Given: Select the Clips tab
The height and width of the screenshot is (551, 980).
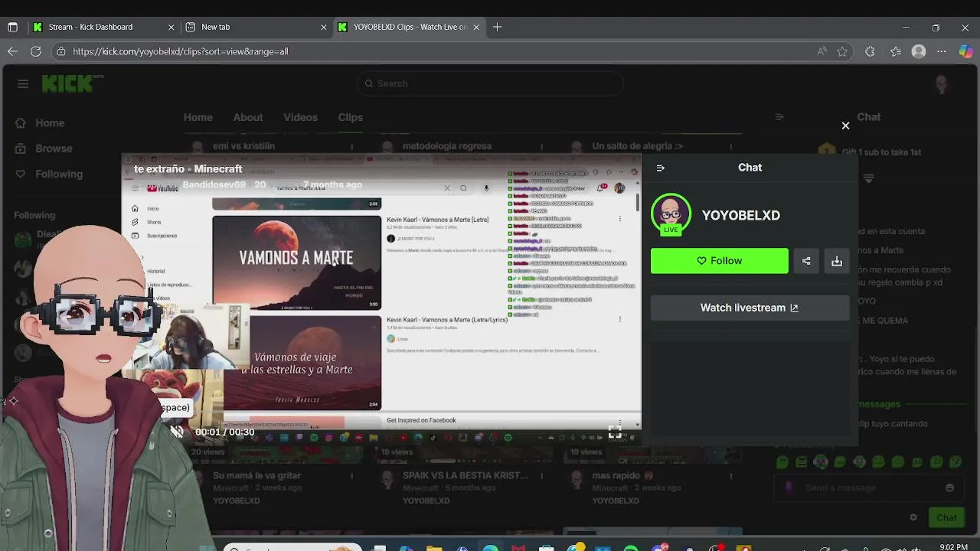Looking at the screenshot, I should point(351,117).
